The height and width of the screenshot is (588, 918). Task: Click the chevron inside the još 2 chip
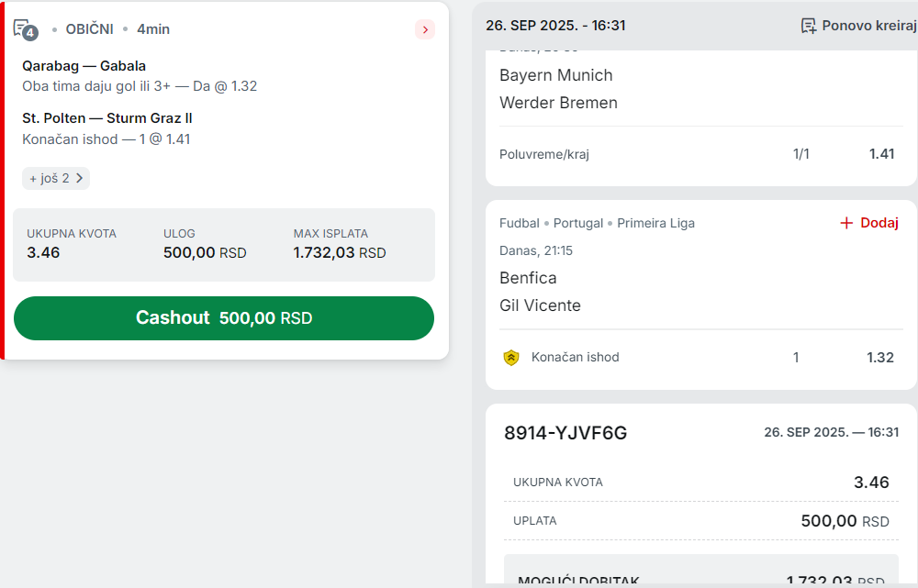80,178
